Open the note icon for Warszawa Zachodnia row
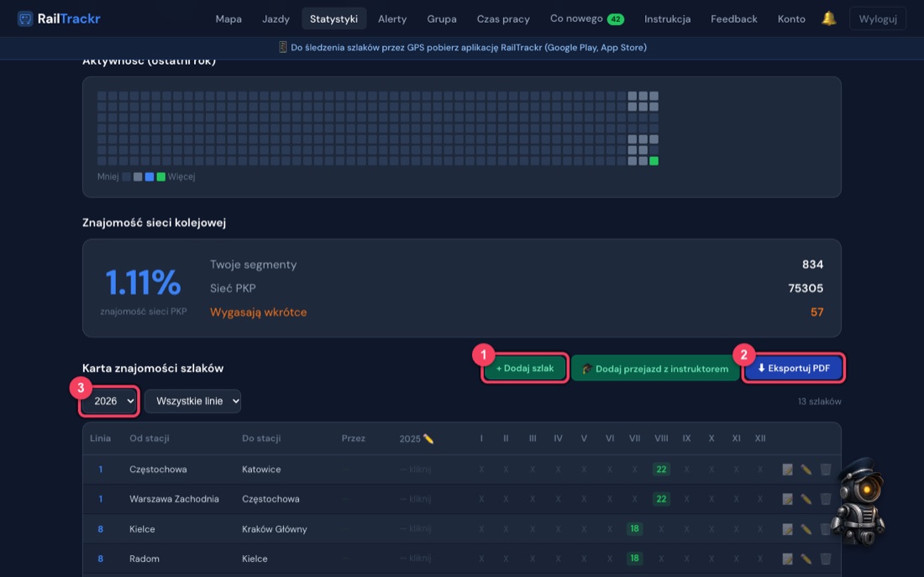The image size is (924, 577). pyautogui.click(x=787, y=499)
